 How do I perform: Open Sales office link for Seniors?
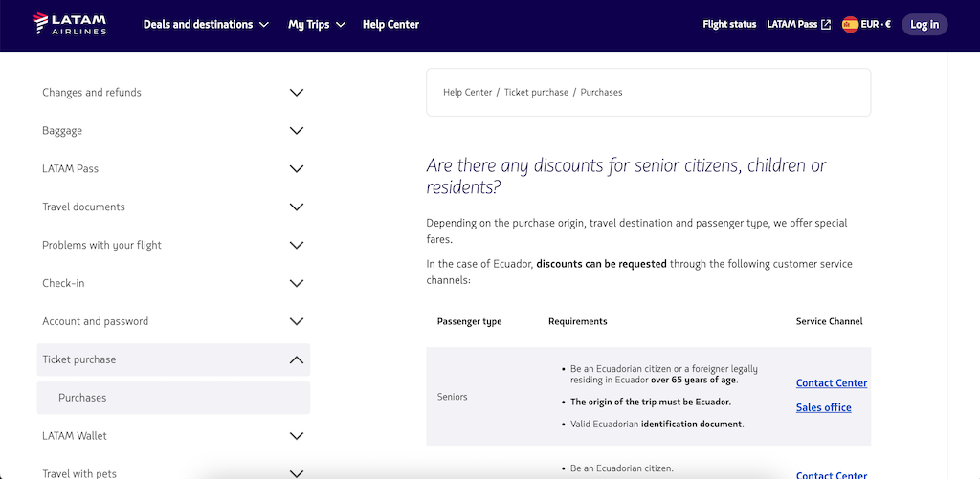(x=823, y=407)
